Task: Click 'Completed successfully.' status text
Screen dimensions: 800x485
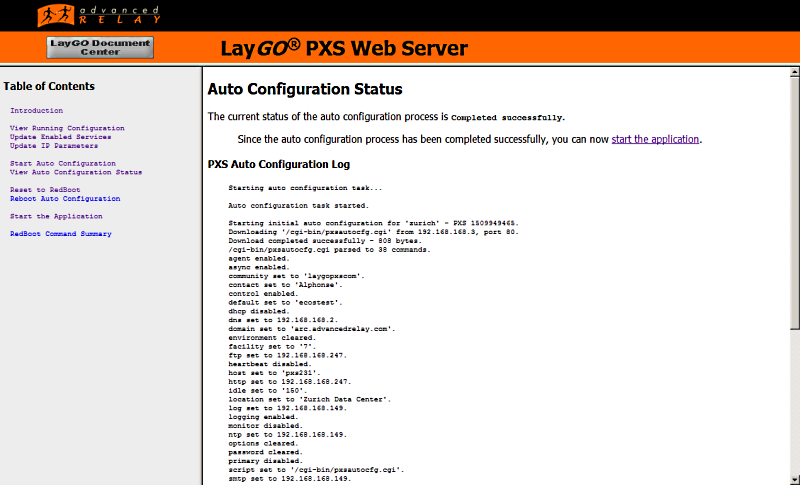Action: pos(508,117)
